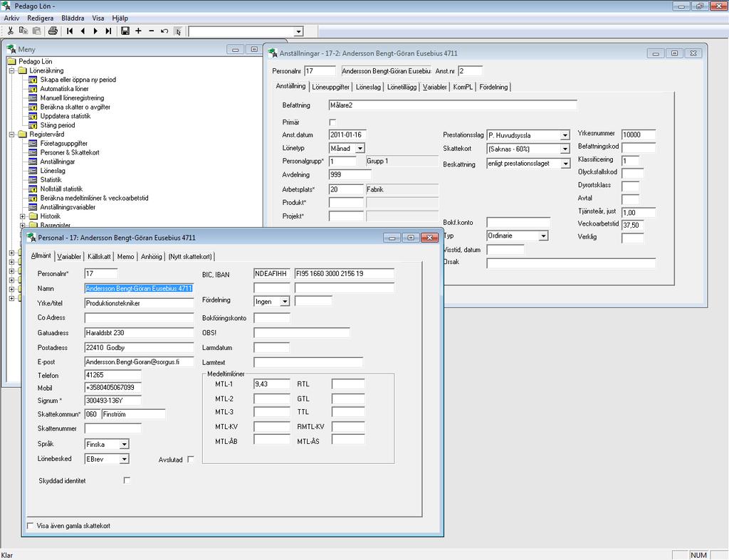Screen dimensions: 729x560
Task: Switch to KomPL tab
Action: 463,87
